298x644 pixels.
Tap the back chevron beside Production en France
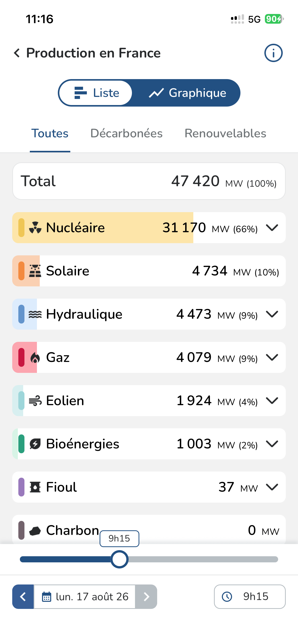17,53
